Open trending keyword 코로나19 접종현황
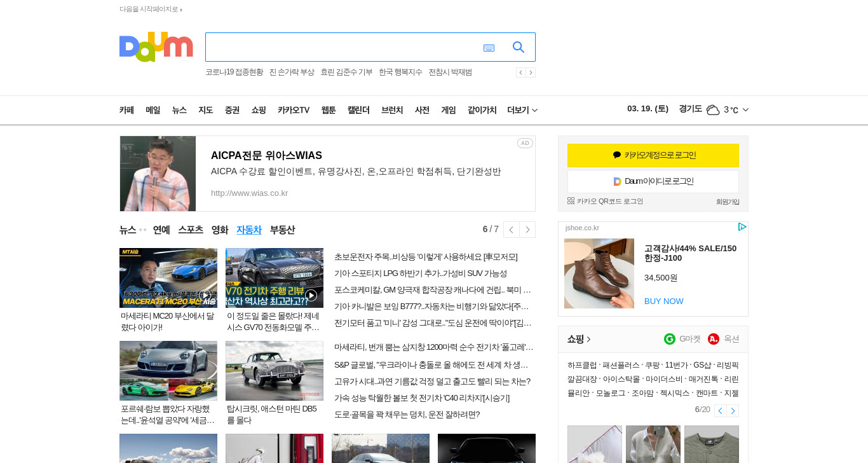The image size is (868, 463). [234, 73]
